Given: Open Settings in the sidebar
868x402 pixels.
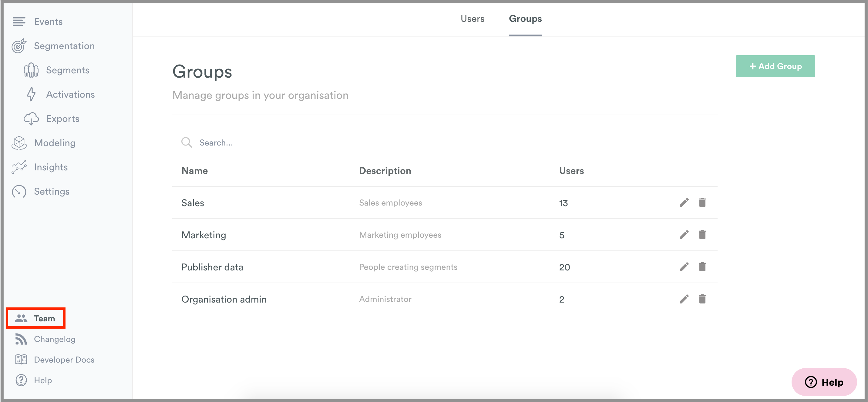Looking at the screenshot, I should click(52, 191).
